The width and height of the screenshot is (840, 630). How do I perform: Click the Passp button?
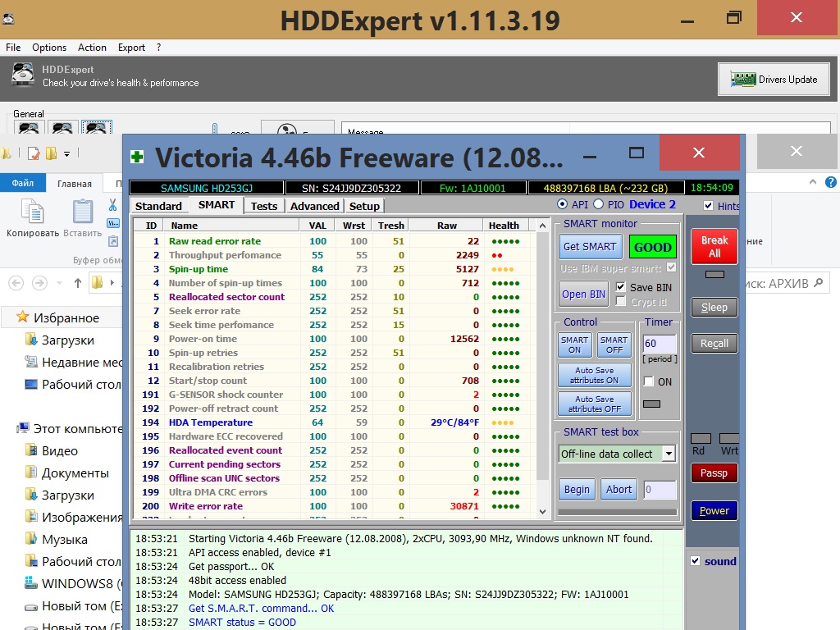tap(714, 473)
